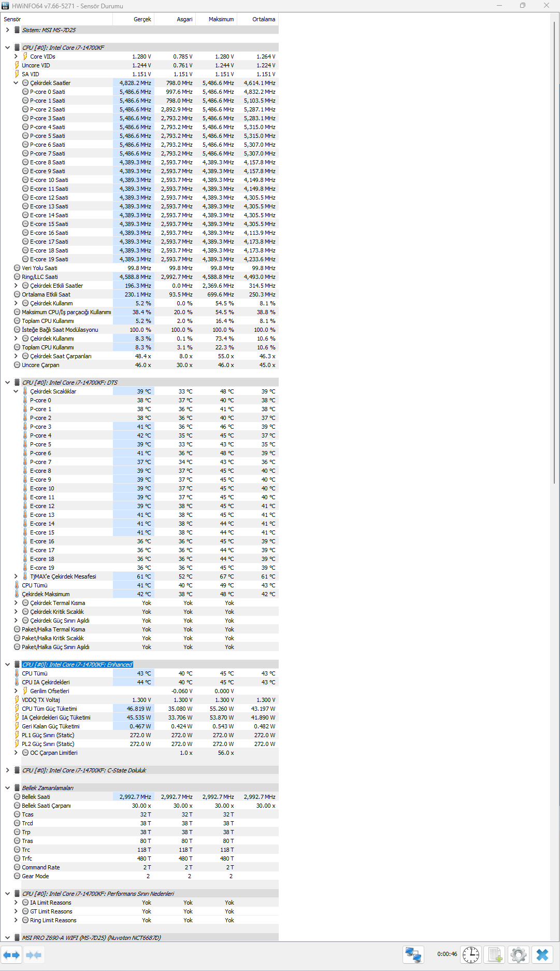Viewport: 560px width, 971px height.
Task: Expand the Sistem: MSI MS-7D25 group
Action: point(7,30)
